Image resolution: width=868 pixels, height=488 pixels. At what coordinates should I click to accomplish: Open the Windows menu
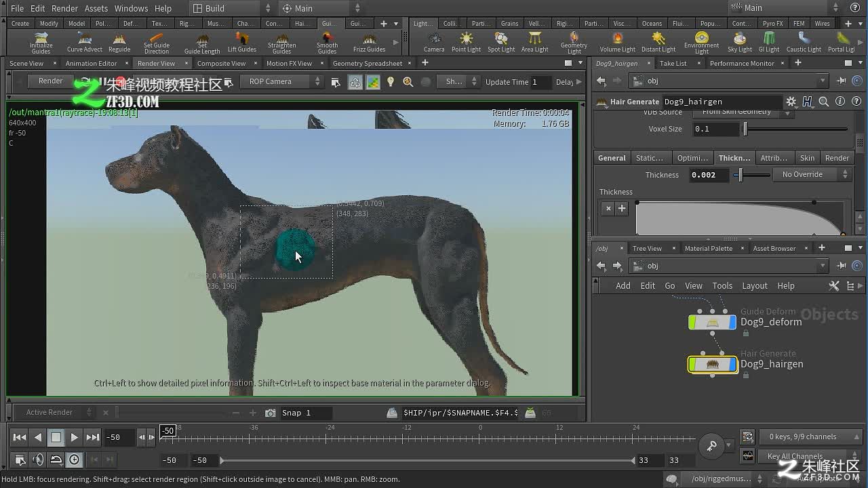point(131,8)
